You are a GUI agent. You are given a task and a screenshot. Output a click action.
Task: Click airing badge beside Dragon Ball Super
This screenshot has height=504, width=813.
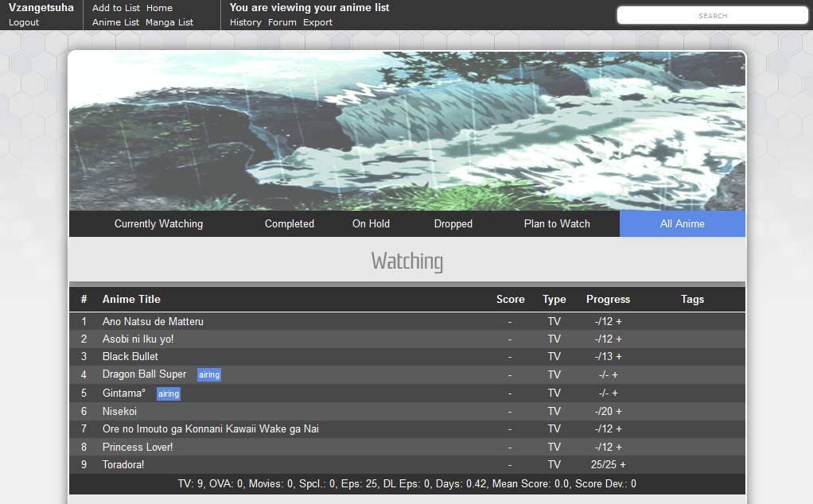point(209,375)
